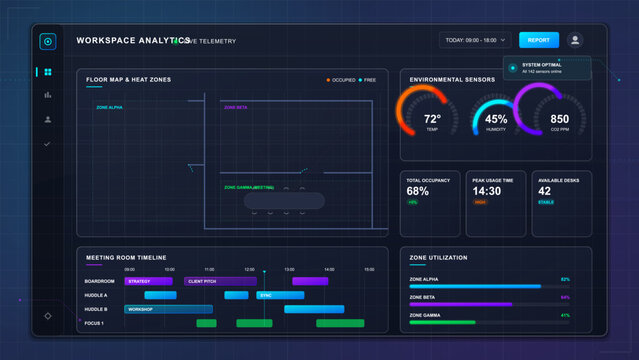Open the Available Desks 42 card
Image resolution: width=639 pixels, height=360 pixels.
click(562, 204)
